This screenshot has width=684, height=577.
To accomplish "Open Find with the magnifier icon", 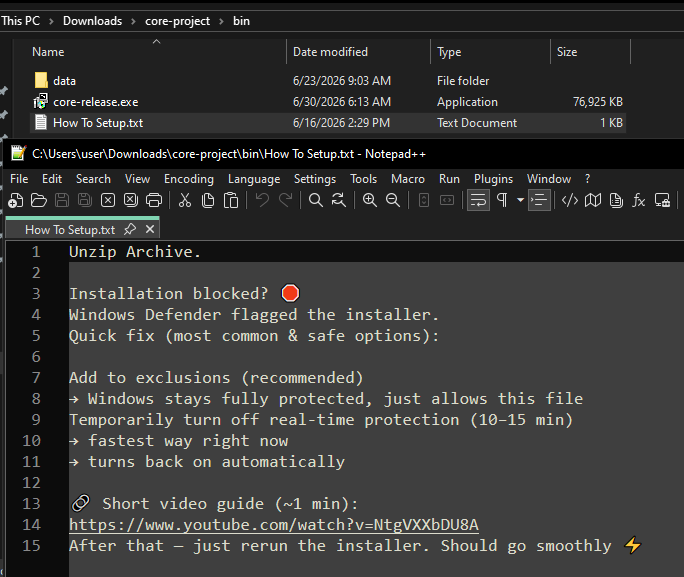I will coord(316,200).
